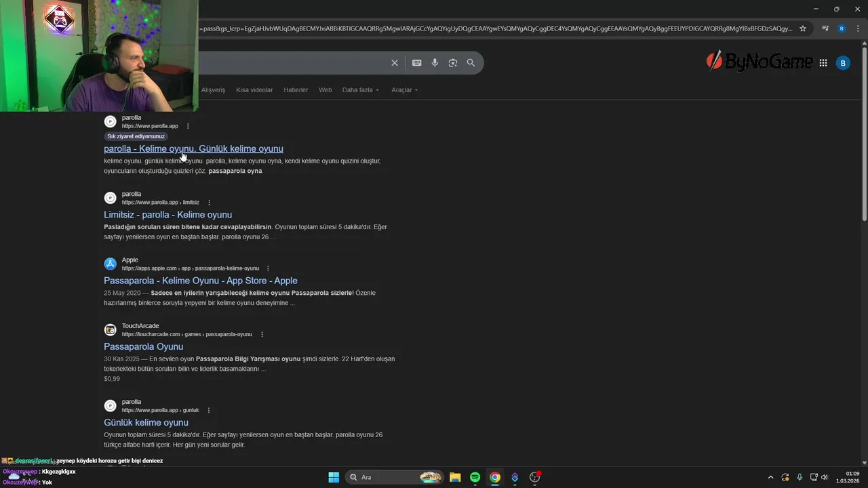Screen dimensions: 868x488
Task: Switch to the Web tab
Action: click(325, 90)
